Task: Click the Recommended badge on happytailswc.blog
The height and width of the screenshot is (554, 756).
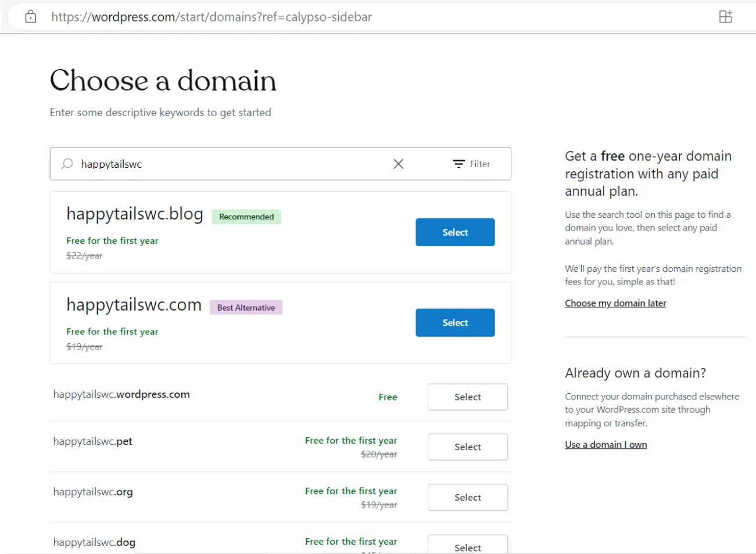Action: pos(246,216)
